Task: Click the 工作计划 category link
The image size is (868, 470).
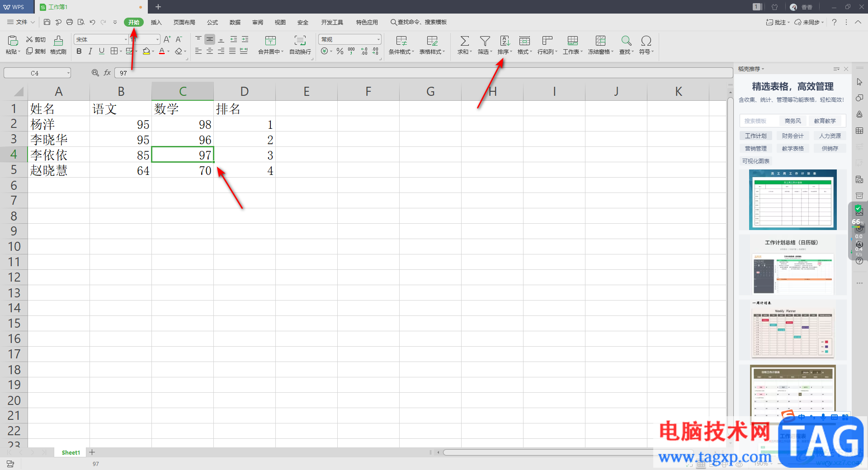Action: point(756,136)
